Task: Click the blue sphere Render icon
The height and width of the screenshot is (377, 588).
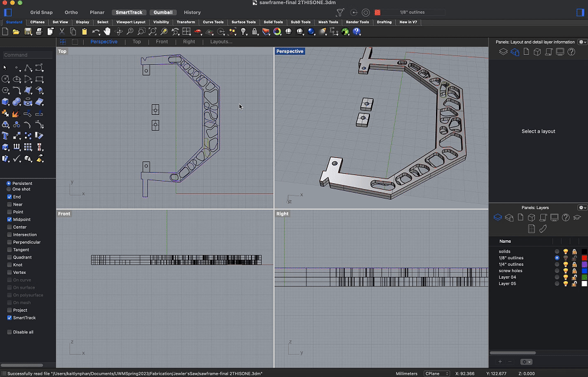Action: tap(311, 32)
